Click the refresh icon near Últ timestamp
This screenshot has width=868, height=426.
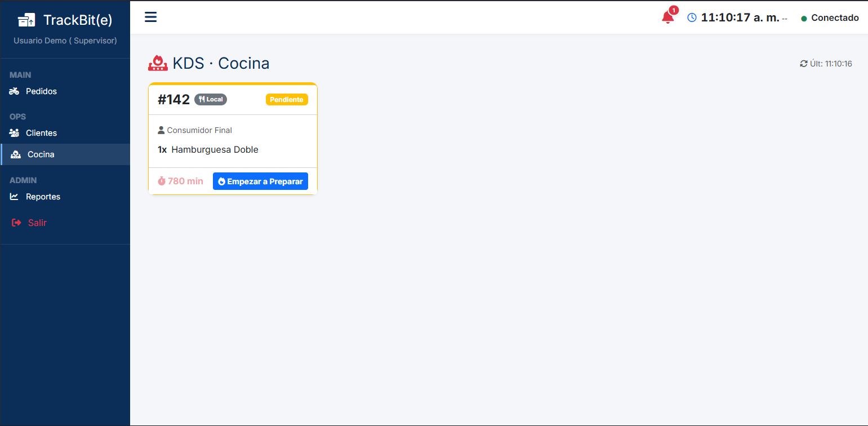[804, 64]
